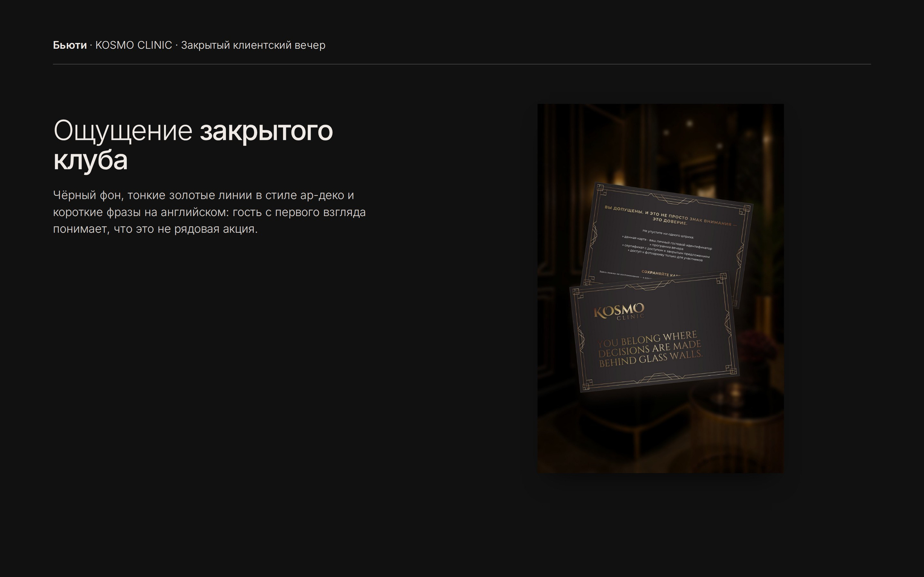Click the divider line under the breadcrumb
924x577 pixels.
tap(462, 64)
